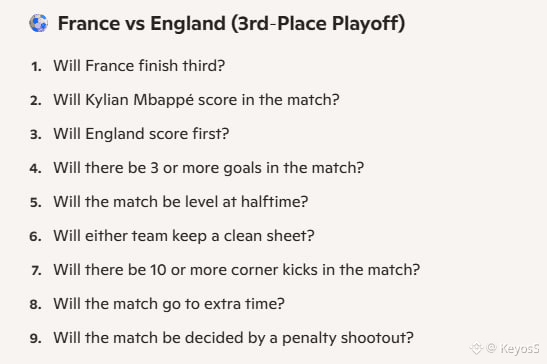Click 'decided by a penalty shootout' question

[x=233, y=338]
